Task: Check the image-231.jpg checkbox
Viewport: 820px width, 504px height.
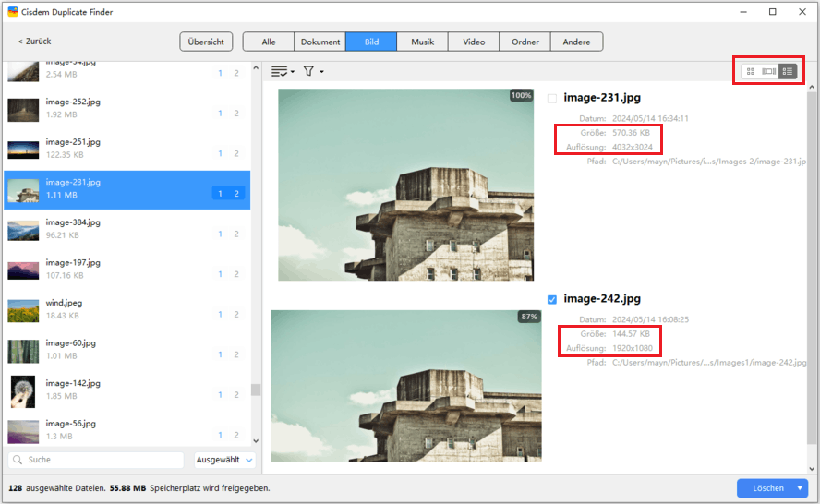Action: tap(551, 98)
